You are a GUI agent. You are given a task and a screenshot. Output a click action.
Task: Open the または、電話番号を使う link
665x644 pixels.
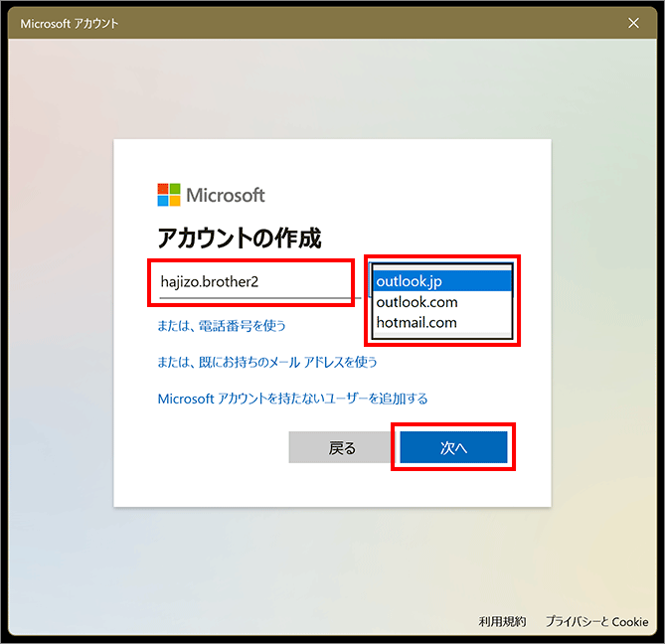click(222, 326)
